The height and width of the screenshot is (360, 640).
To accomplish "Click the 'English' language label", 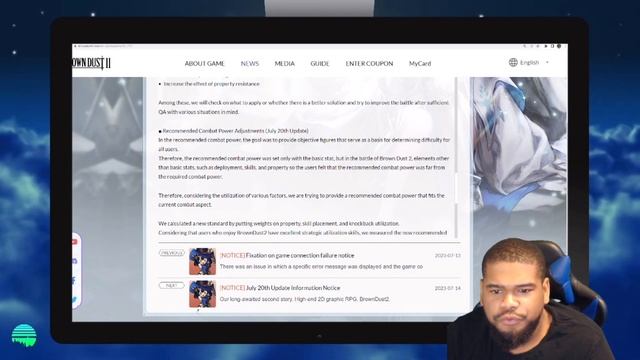I will (529, 62).
